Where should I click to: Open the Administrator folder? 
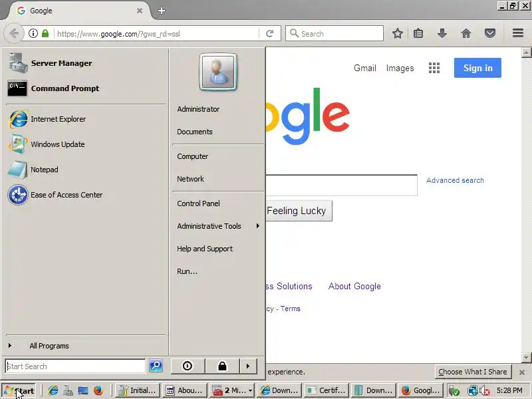(x=198, y=109)
